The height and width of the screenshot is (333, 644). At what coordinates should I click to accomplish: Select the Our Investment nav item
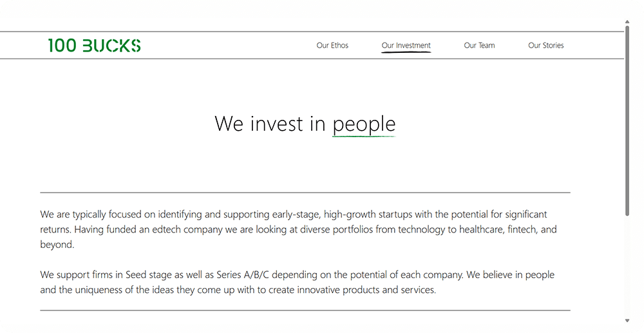[x=406, y=46]
